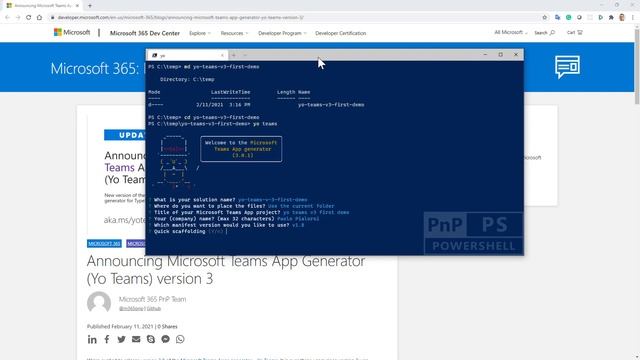Screen dimensions: 640x360
Task: Click the Microsoft logo
Action: [72, 32]
